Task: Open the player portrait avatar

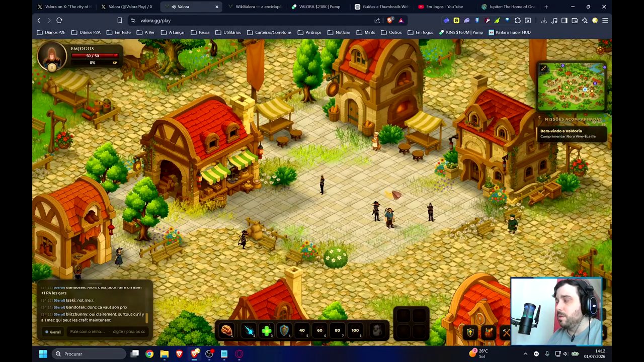Action: tap(51, 56)
